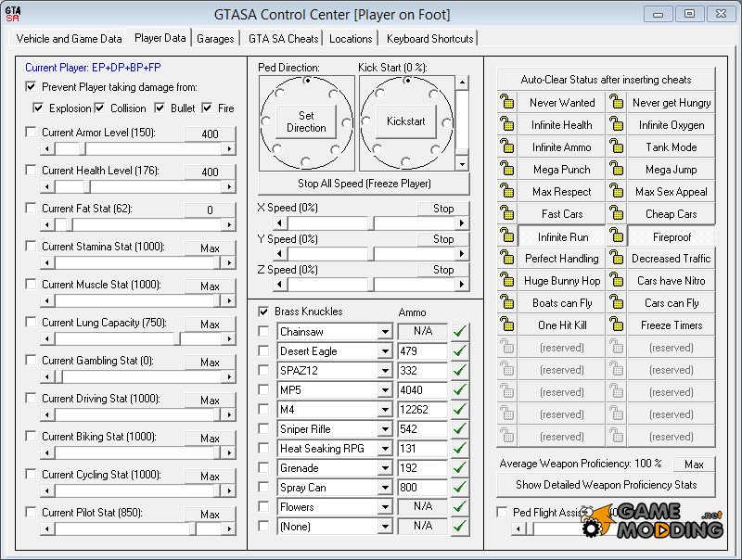The image size is (742, 560).
Task: Click Stop All Speed (Freeze Player)
Action: 364,184
